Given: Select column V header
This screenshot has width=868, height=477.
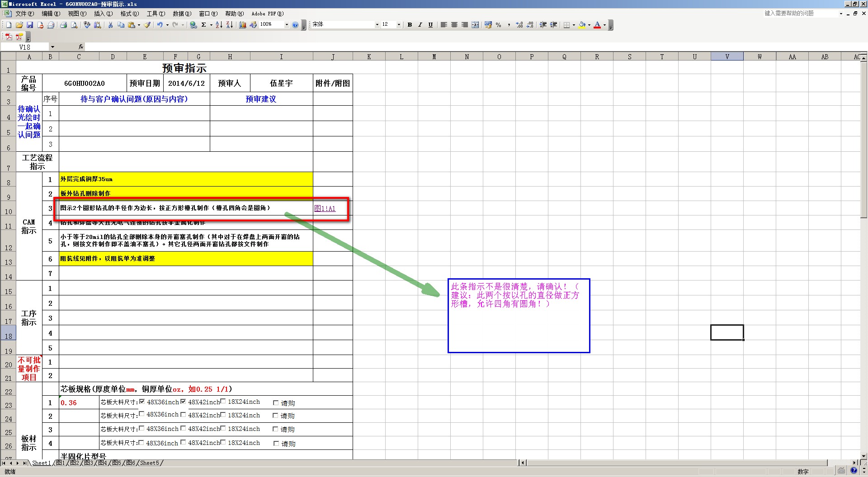Looking at the screenshot, I should click(727, 56).
